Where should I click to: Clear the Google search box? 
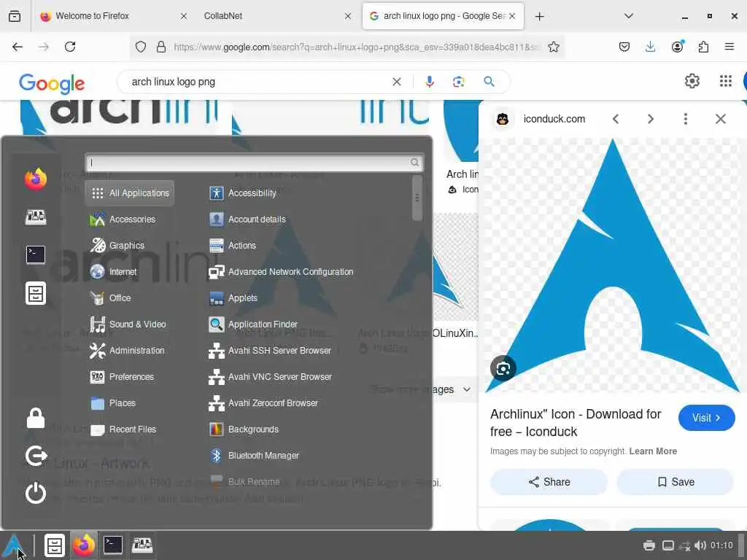pyautogui.click(x=396, y=82)
